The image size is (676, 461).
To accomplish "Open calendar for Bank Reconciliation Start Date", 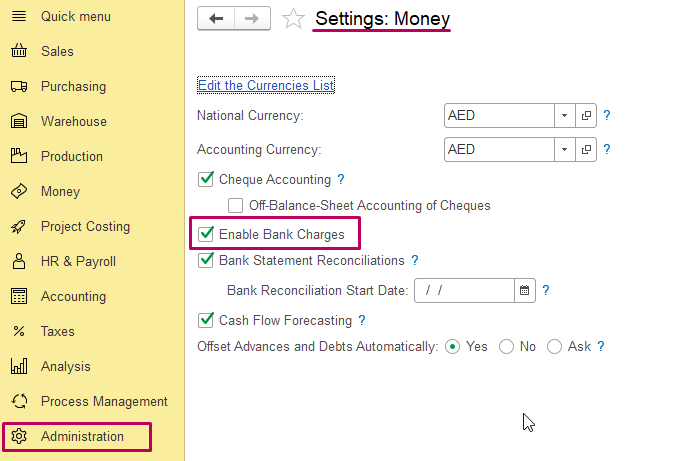I will [x=524, y=291].
